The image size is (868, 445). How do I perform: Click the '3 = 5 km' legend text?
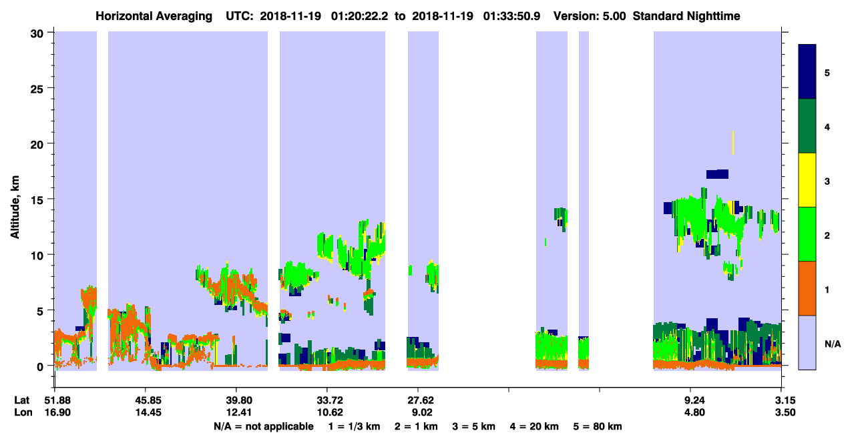(x=474, y=426)
